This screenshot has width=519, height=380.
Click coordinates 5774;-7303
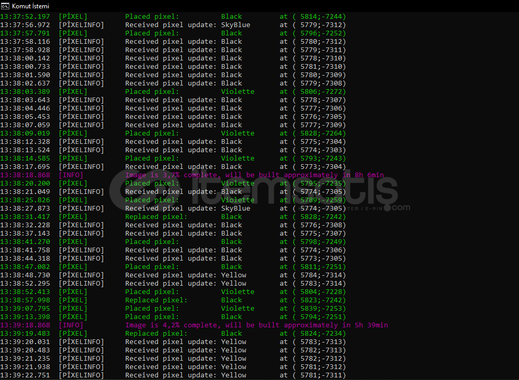point(321,150)
